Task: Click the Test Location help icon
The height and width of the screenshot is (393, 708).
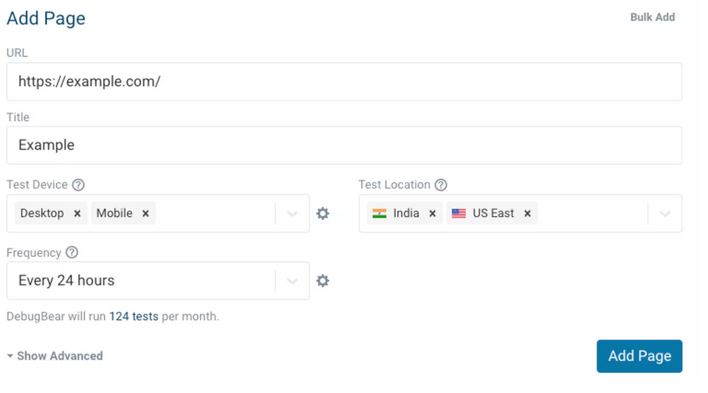Action: [x=441, y=185]
